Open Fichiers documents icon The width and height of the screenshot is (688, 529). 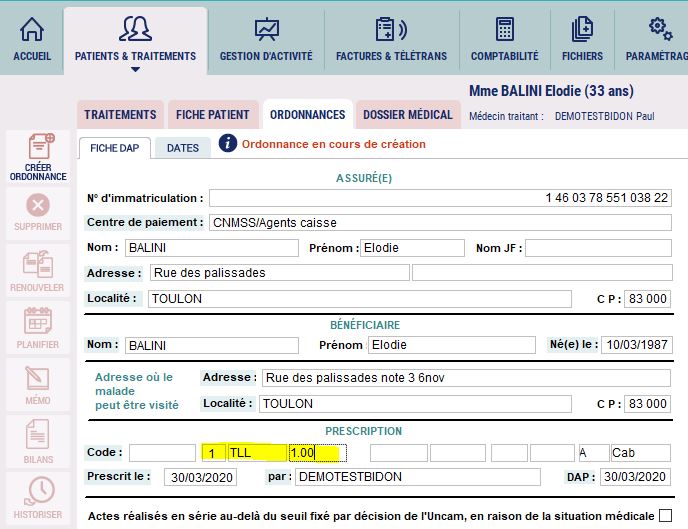(x=582, y=29)
